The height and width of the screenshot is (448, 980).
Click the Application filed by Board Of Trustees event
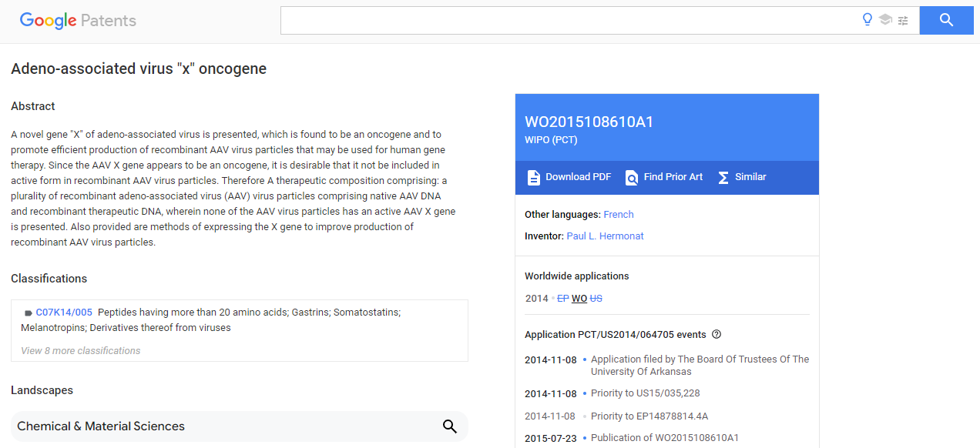coord(700,366)
